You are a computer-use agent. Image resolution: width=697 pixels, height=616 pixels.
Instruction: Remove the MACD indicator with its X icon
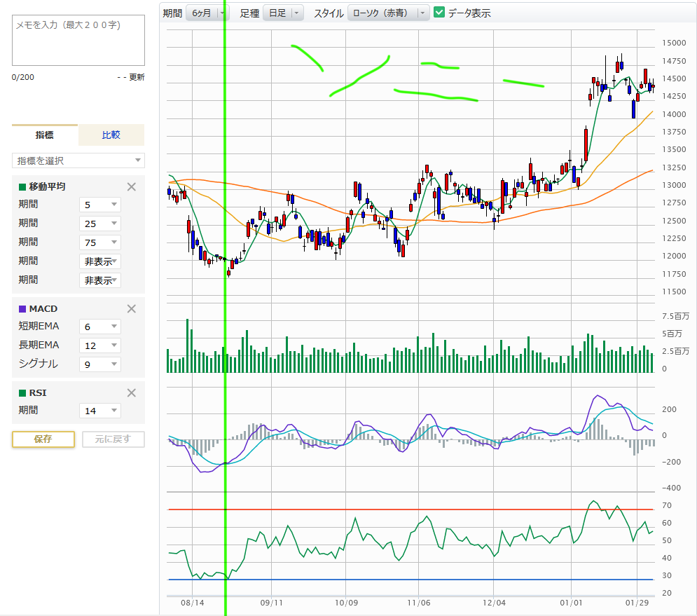point(131,308)
